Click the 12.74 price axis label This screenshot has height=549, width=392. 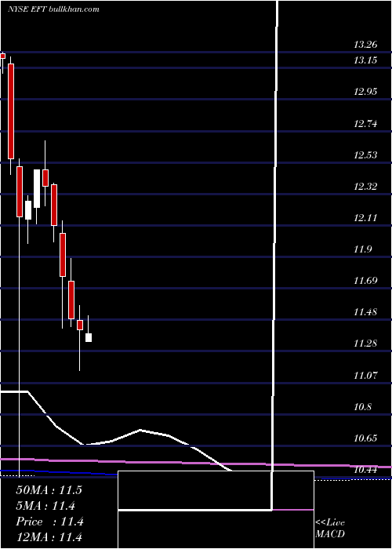tap(366, 123)
